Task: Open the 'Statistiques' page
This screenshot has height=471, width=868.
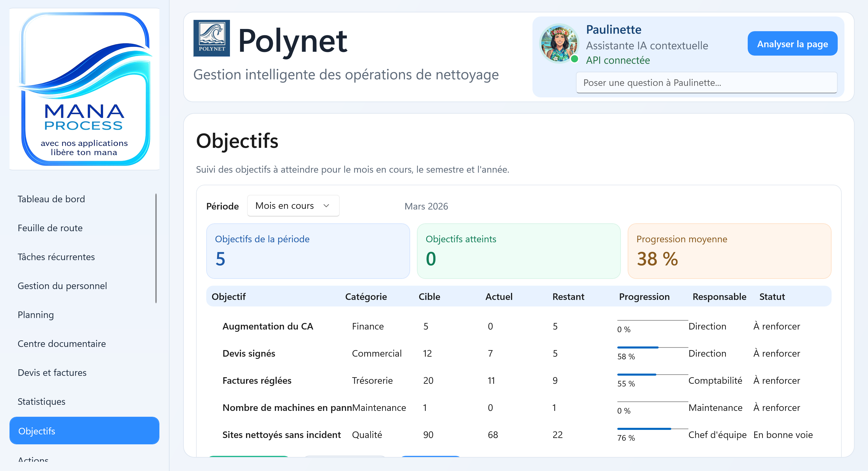Action: point(41,402)
